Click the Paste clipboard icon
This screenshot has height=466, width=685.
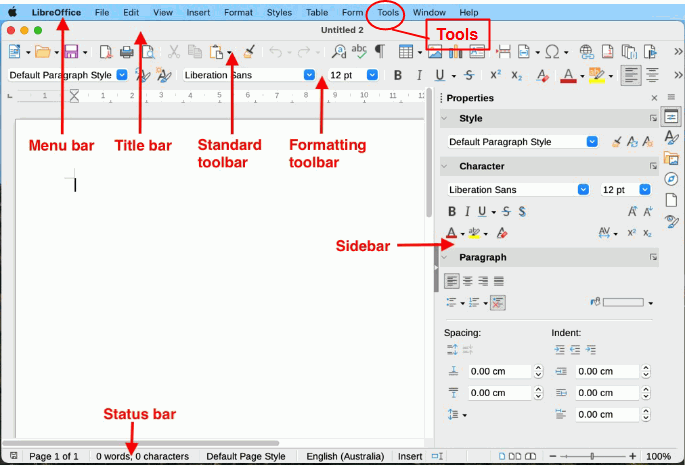(216, 52)
